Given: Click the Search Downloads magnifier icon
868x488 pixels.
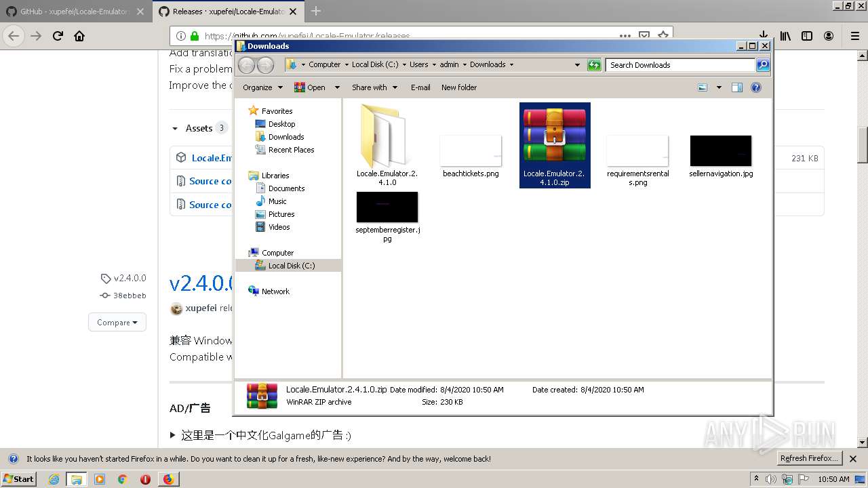Looking at the screenshot, I should tap(763, 65).
